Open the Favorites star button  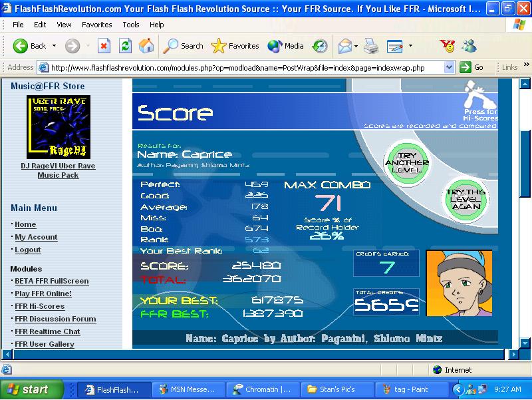[235, 46]
